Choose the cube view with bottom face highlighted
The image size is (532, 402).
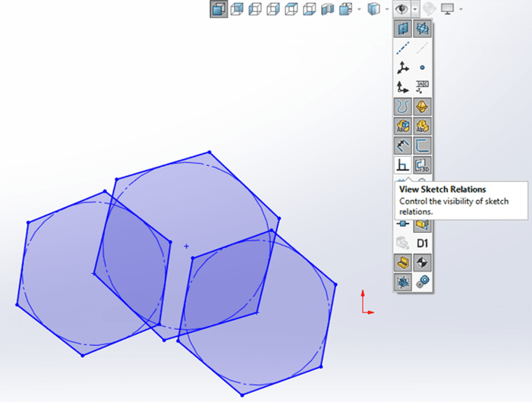click(x=309, y=9)
